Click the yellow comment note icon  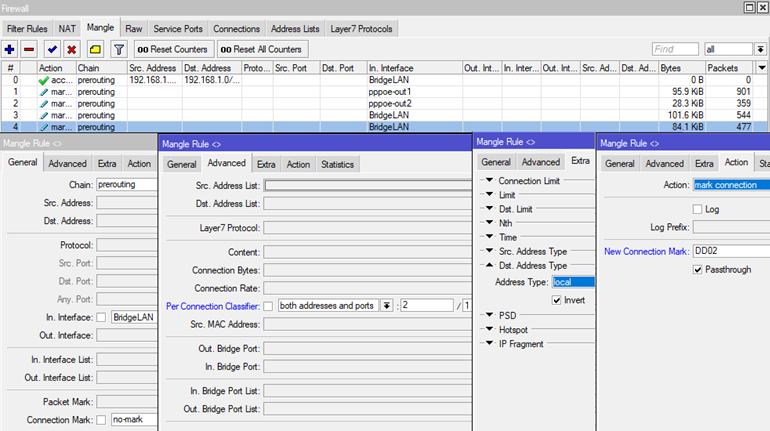[95, 49]
